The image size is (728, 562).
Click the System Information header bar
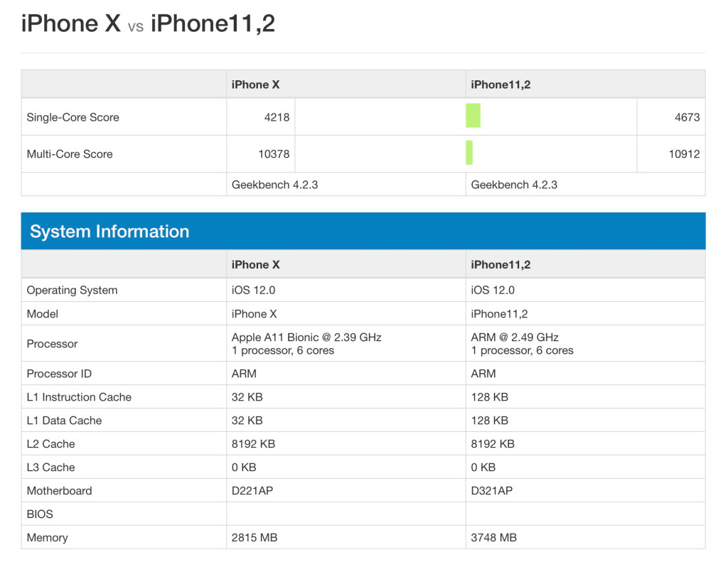[x=109, y=231]
